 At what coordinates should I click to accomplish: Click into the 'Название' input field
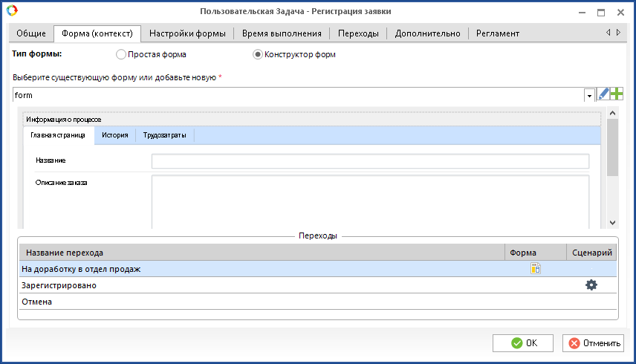370,161
